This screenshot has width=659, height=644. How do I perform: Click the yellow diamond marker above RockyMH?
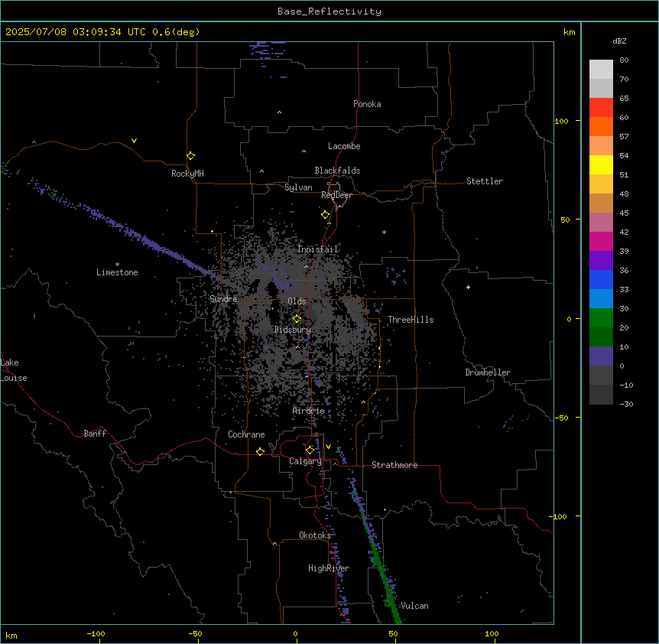[191, 156]
